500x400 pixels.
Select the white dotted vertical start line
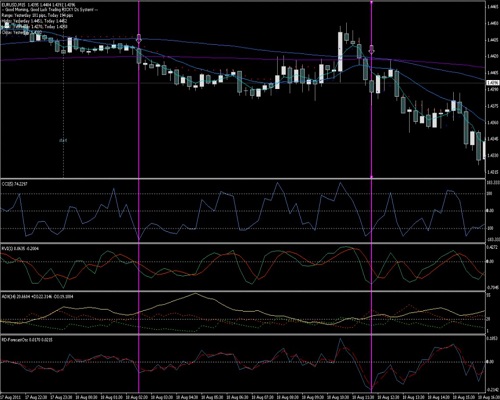63,100
